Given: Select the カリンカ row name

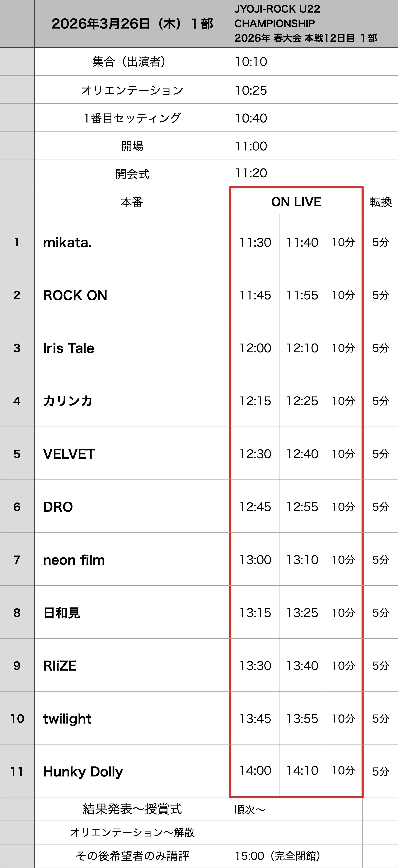Looking at the screenshot, I should point(68,401).
